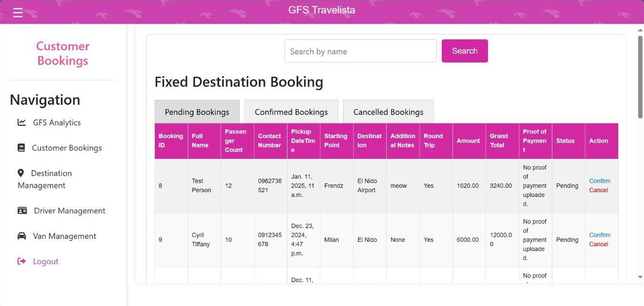Focus the Search by name field
The width and height of the screenshot is (644, 306).
(360, 51)
